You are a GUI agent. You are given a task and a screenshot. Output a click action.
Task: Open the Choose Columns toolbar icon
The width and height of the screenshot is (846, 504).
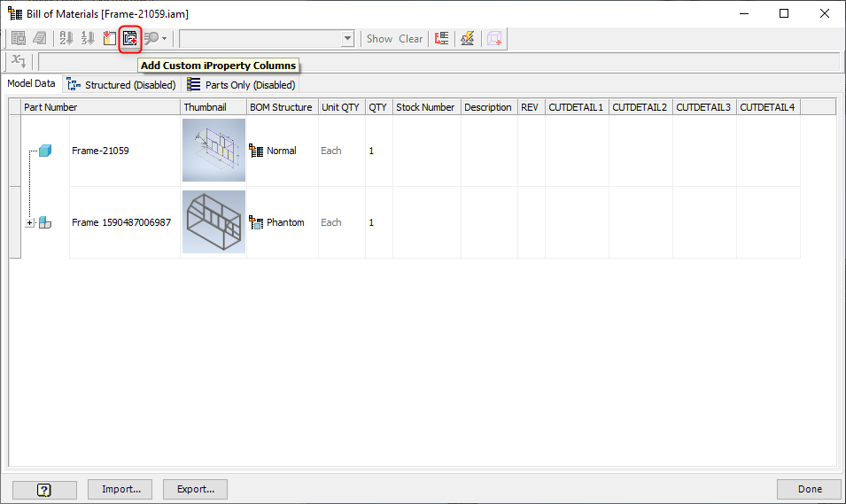[109, 38]
